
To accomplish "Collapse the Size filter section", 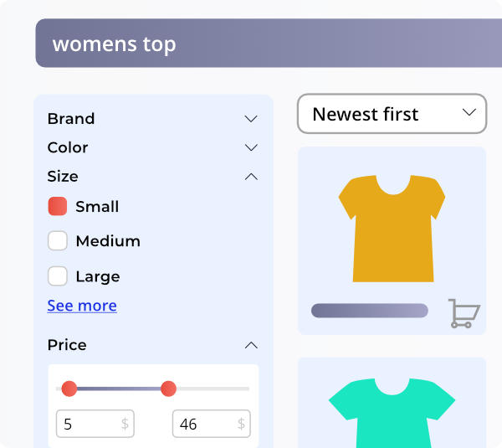I will [250, 177].
